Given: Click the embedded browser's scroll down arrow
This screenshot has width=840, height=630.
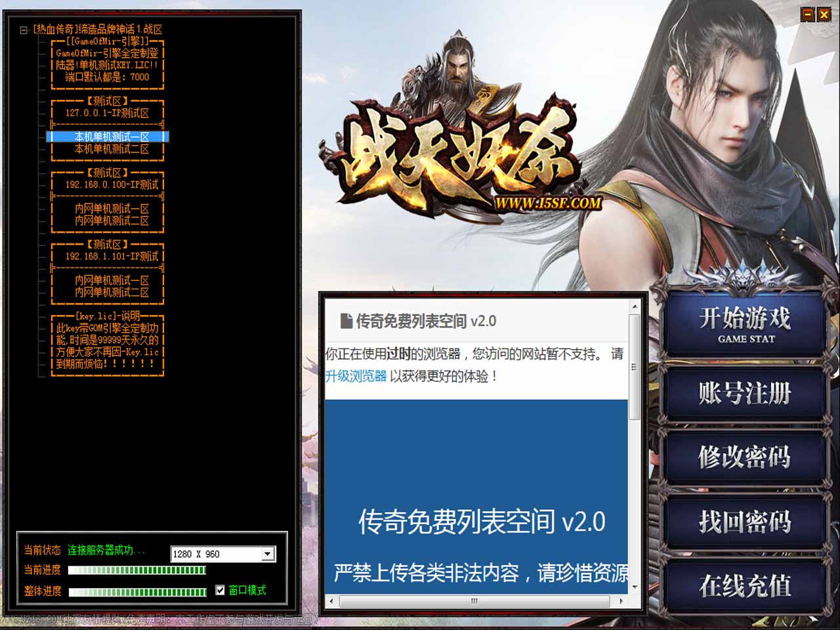Looking at the screenshot, I should click(635, 588).
